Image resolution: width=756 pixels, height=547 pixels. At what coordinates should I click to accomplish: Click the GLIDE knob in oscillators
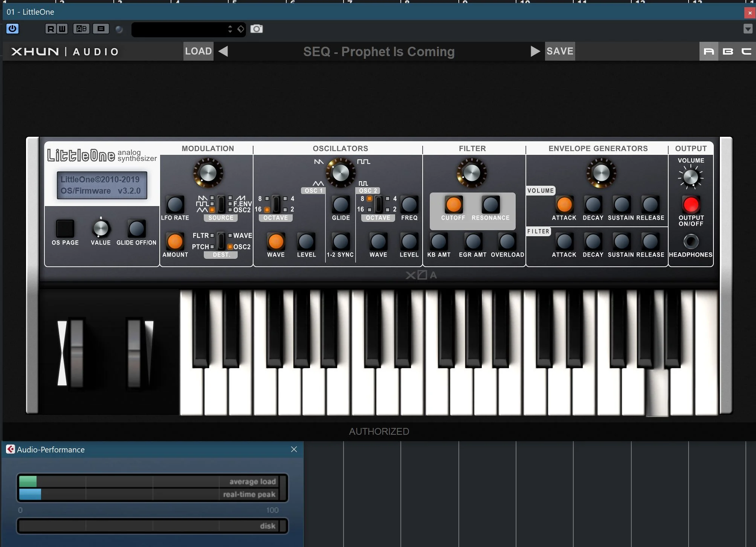point(341,205)
